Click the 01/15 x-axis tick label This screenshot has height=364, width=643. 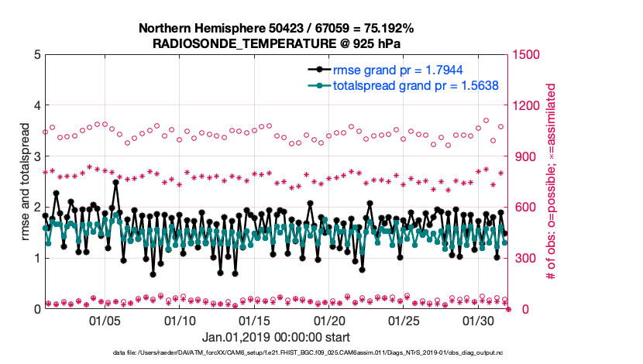[254, 321]
